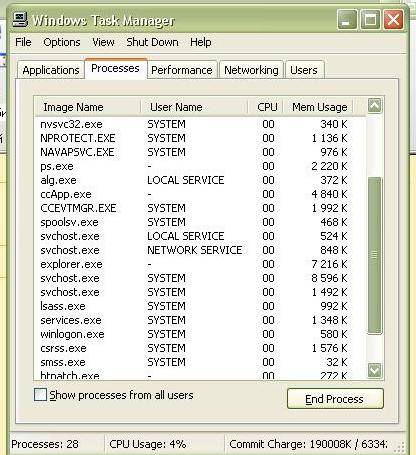Sort processes by CPU column header
This screenshot has height=455, width=416.
point(266,107)
